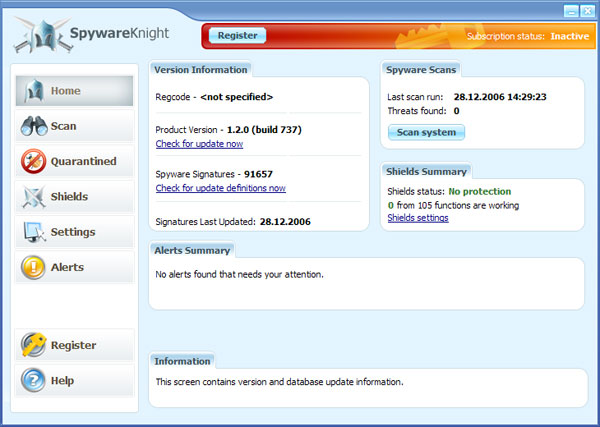Click the No alerts found message
This screenshot has width=600, height=427.
(240, 275)
